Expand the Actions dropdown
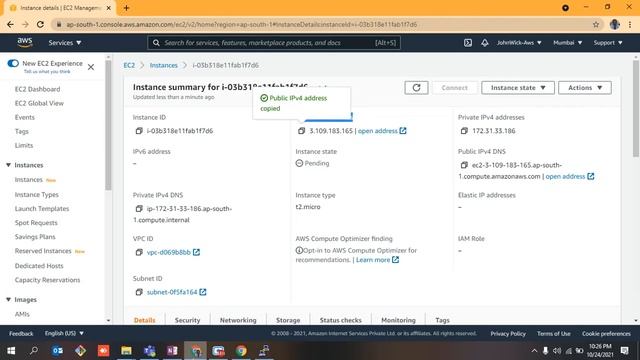Viewport: 640px width, 360px height. point(584,88)
